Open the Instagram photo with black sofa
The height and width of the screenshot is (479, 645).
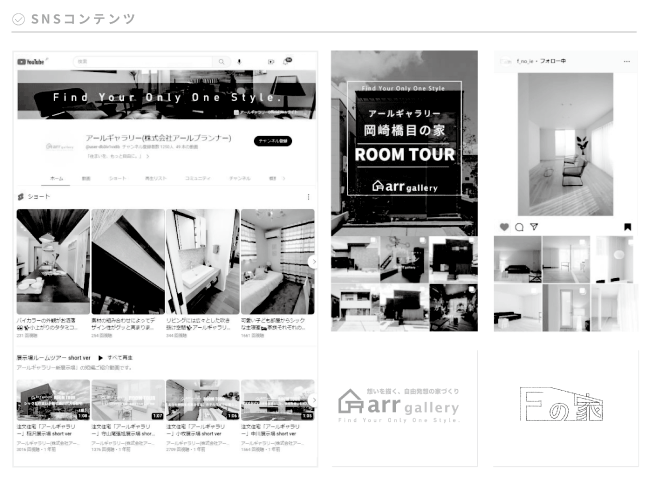(517, 259)
